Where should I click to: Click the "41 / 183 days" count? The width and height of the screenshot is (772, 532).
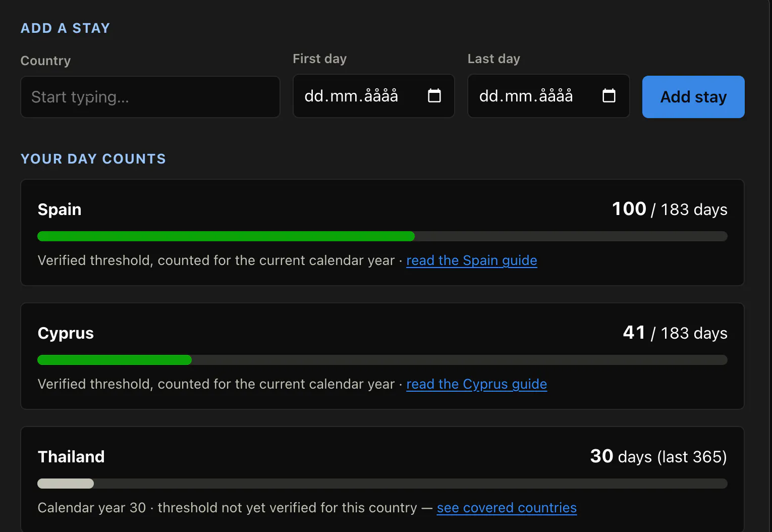pos(675,333)
